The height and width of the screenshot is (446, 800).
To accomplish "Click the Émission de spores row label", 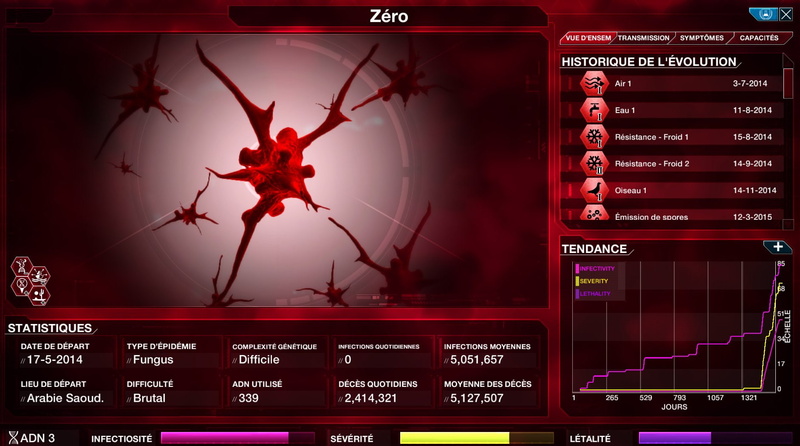I will tap(651, 217).
